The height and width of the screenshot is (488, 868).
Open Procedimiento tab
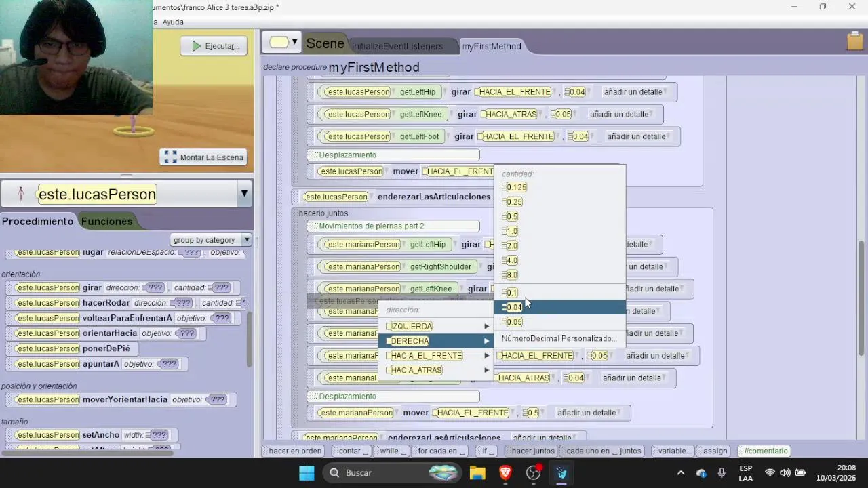coord(37,221)
